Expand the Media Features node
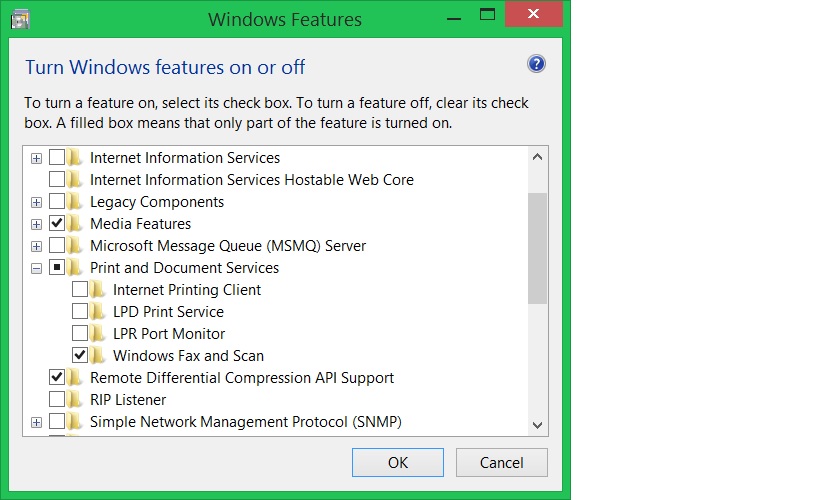Image resolution: width=819 pixels, height=500 pixels. coord(36,224)
